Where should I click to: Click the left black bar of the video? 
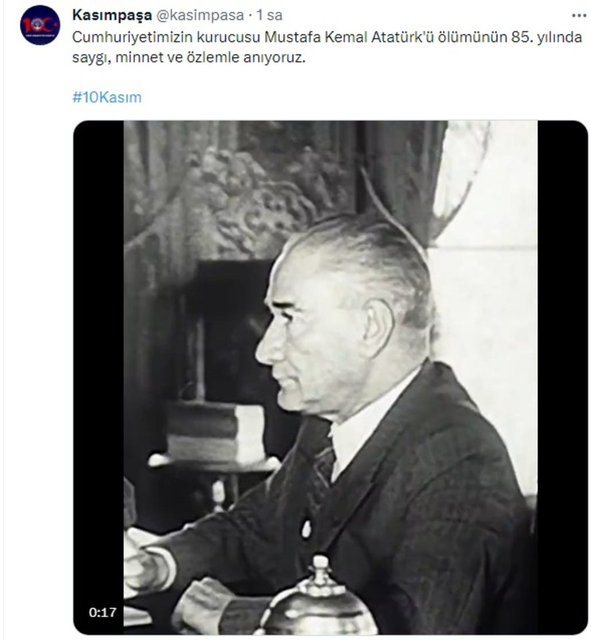click(98, 377)
